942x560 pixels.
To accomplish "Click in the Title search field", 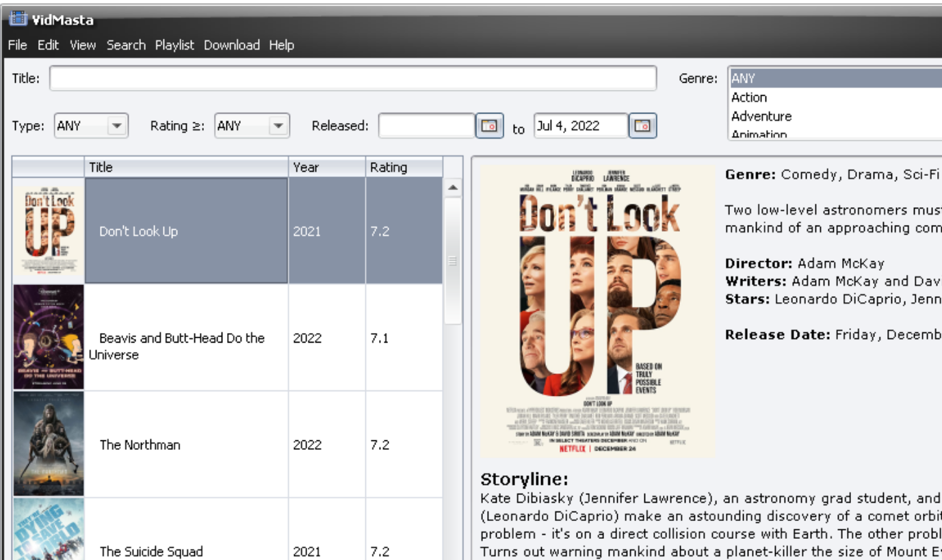I will [x=352, y=79].
